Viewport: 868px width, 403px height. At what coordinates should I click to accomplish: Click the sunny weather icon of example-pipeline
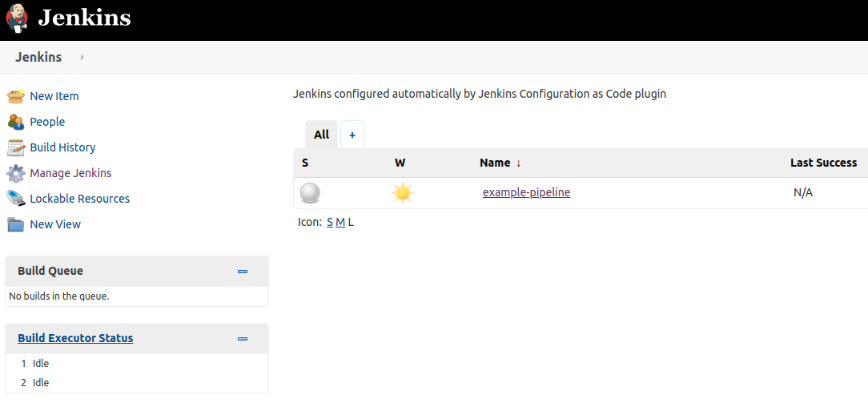403,193
